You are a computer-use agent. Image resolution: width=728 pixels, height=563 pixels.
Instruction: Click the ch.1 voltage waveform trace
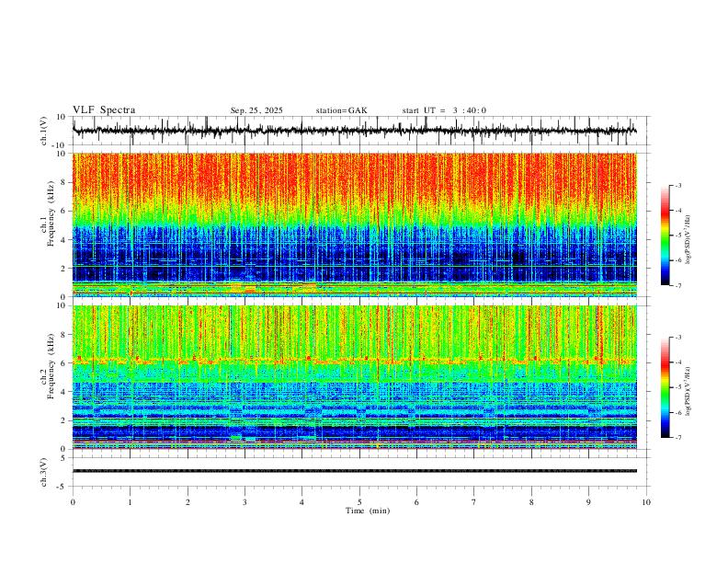[354, 131]
